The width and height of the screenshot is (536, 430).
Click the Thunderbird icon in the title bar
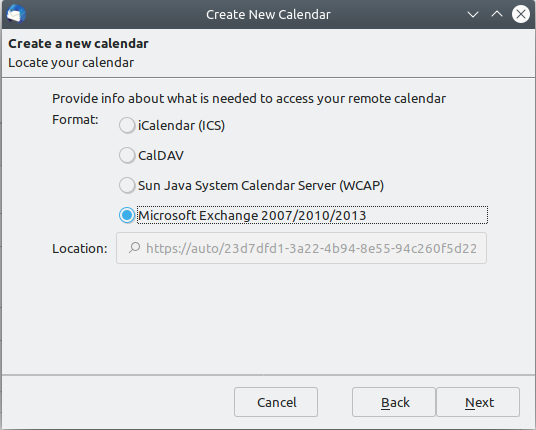(16, 14)
